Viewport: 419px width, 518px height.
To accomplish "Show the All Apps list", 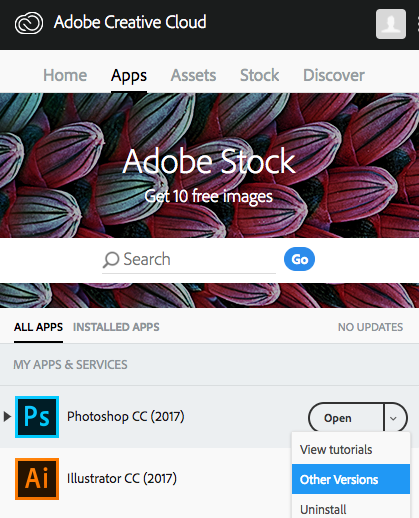I will pos(38,327).
